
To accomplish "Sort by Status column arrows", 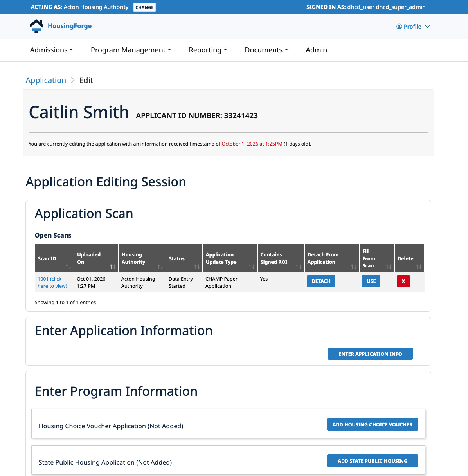I will tap(197, 267).
